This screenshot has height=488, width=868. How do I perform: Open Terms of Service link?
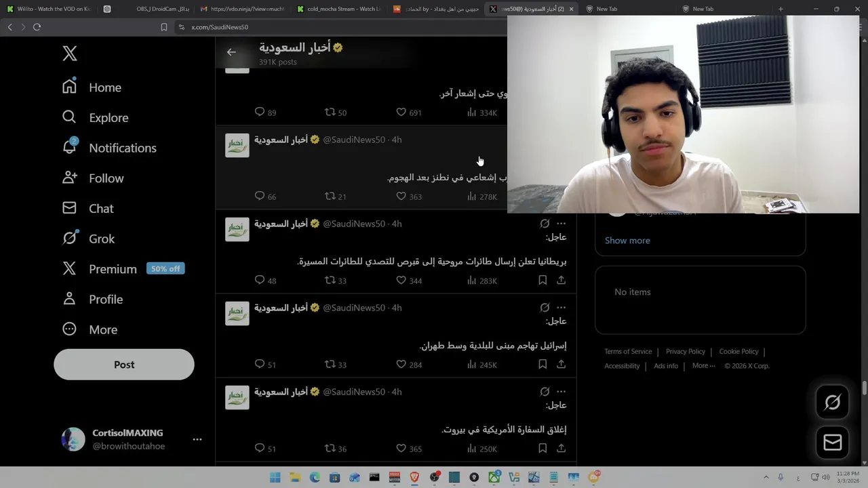(628, 351)
